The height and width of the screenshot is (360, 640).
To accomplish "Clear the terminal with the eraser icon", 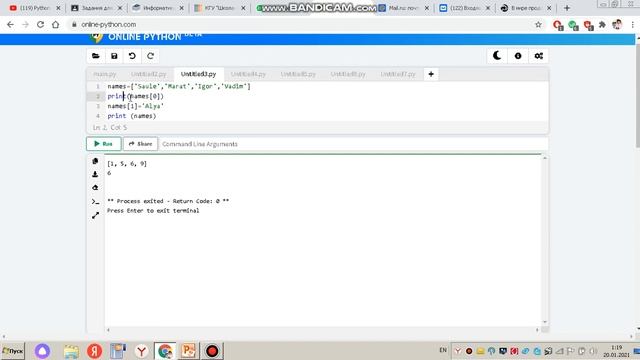I will [x=95, y=188].
